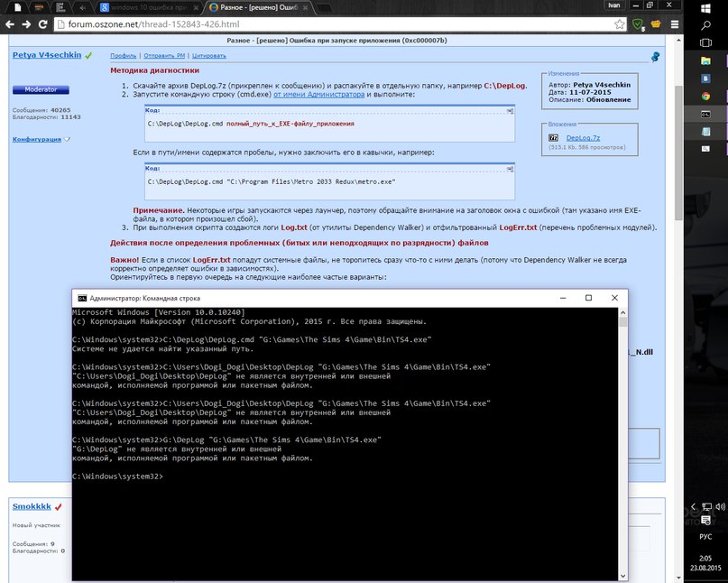Click the taskbar clock showing 2:05
Screen dimensions: 728x583
705,562
